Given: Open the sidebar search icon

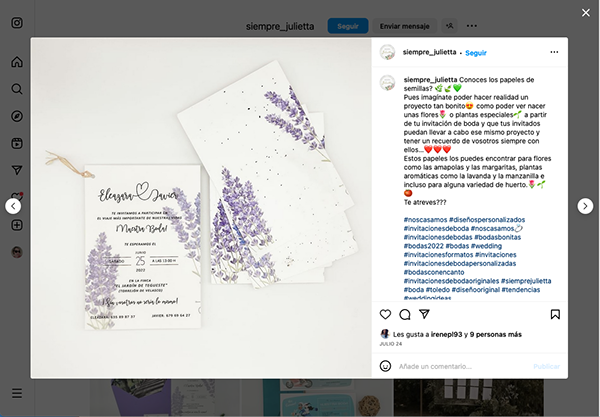Looking at the screenshot, I should coord(17,89).
